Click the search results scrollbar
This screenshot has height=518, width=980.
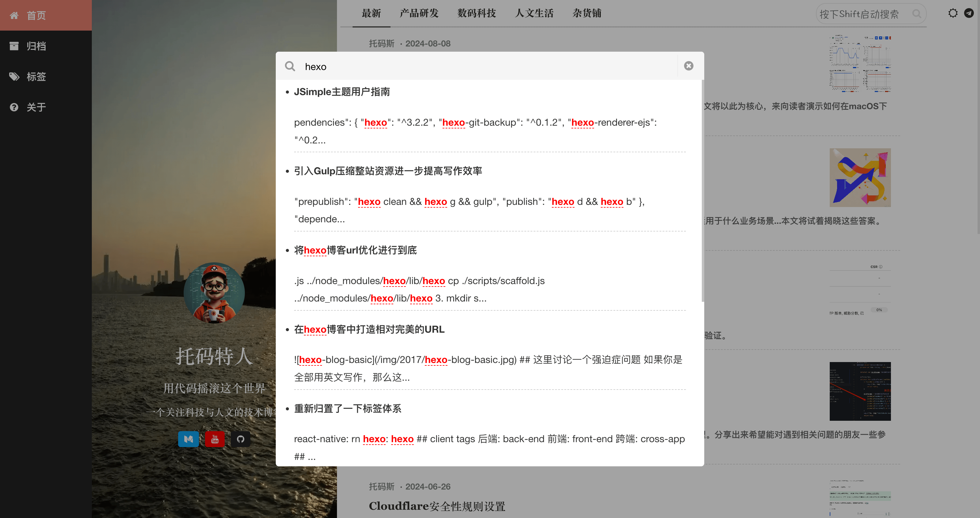702,191
